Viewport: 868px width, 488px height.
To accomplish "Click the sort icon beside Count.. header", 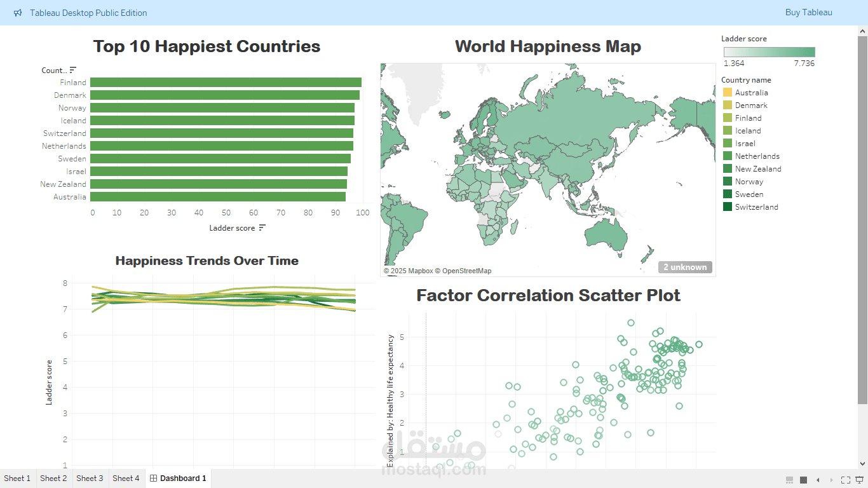I will point(73,70).
